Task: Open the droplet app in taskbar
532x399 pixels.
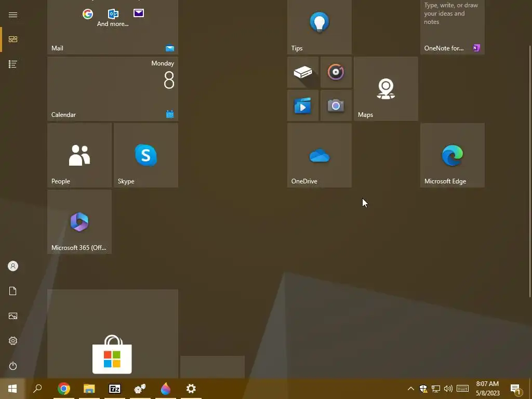Action: pos(166,389)
